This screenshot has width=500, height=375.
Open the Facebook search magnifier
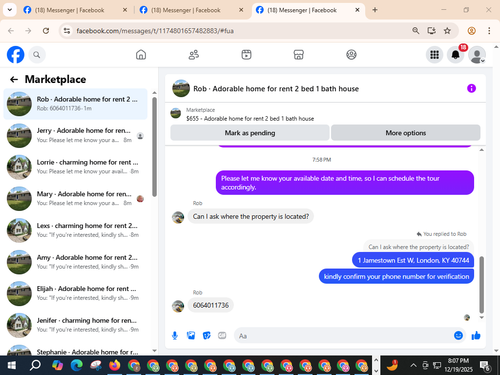(x=37, y=55)
